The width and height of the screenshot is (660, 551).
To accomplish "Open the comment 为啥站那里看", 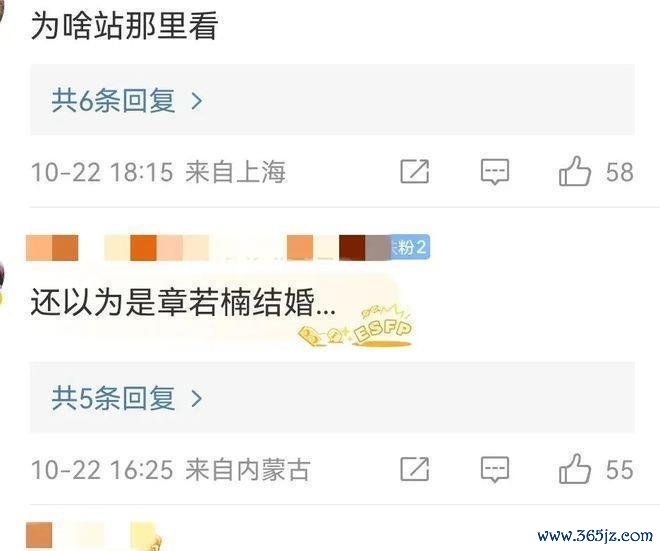I will 124,26.
